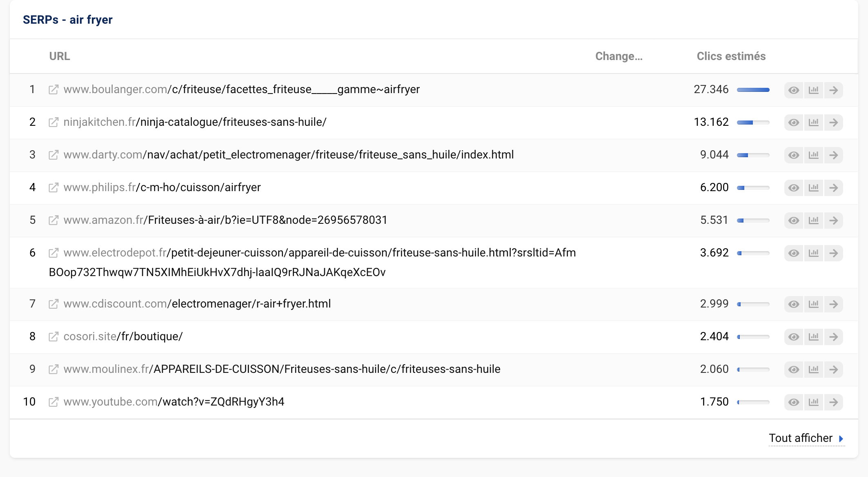
Task: Open external link icon for cdiscount.com row
Action: click(53, 304)
